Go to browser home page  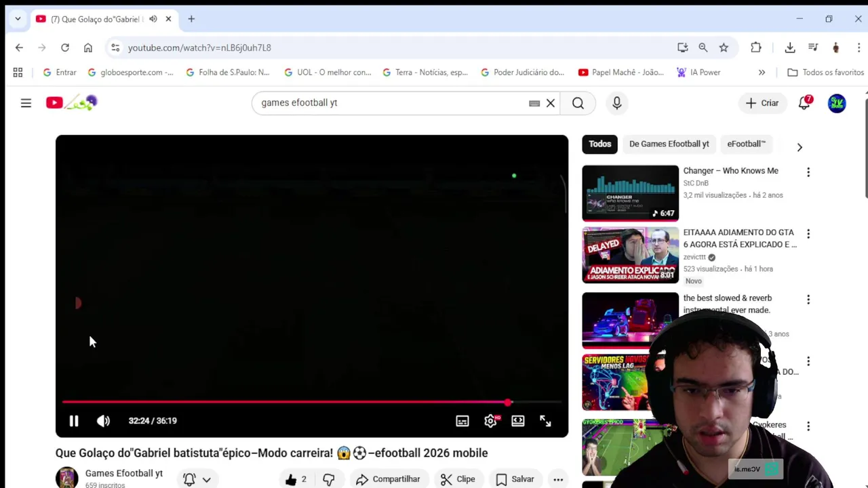[x=88, y=47]
